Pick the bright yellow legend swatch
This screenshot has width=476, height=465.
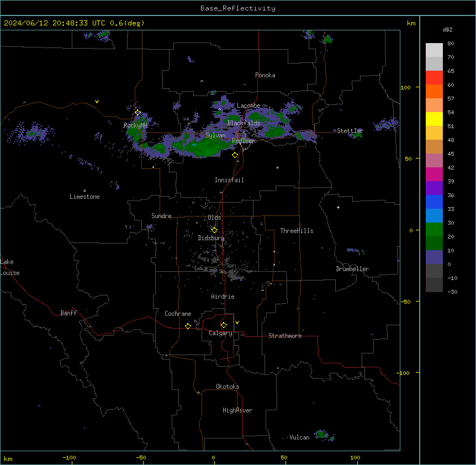pyautogui.click(x=434, y=119)
